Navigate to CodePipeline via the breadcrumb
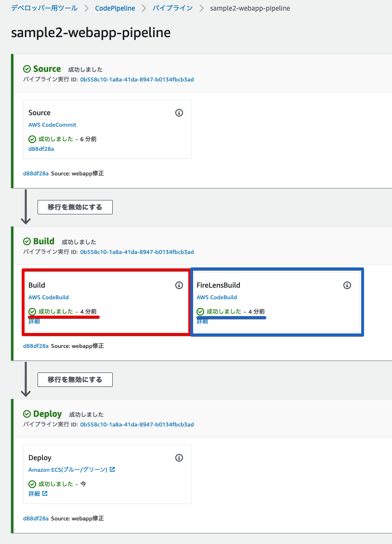Image resolution: width=392 pixels, height=544 pixels. pyautogui.click(x=117, y=8)
